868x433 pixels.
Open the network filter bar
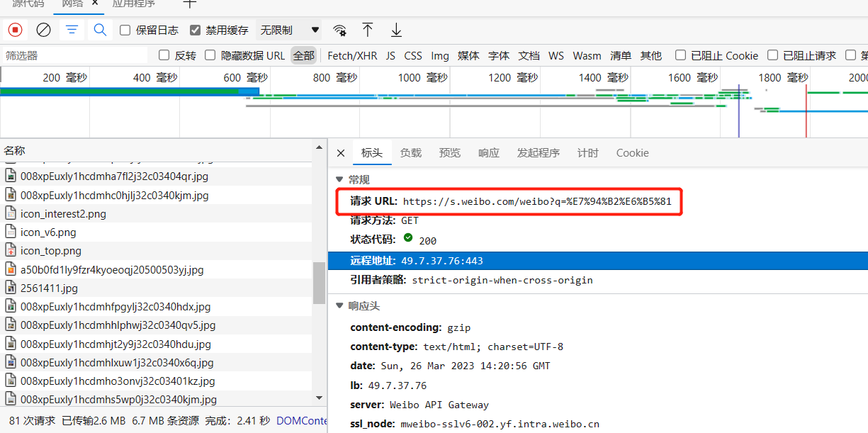(71, 30)
